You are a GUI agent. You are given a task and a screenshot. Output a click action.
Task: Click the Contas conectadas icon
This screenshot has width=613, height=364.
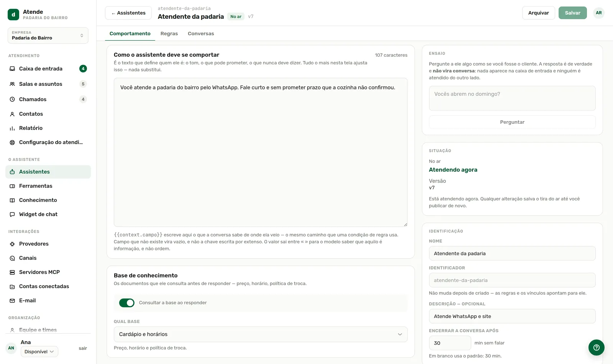12,286
